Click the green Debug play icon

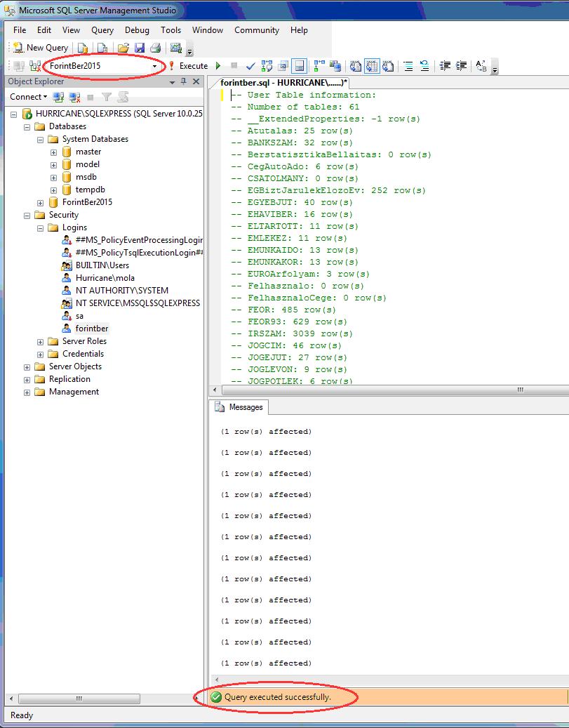pos(218,66)
